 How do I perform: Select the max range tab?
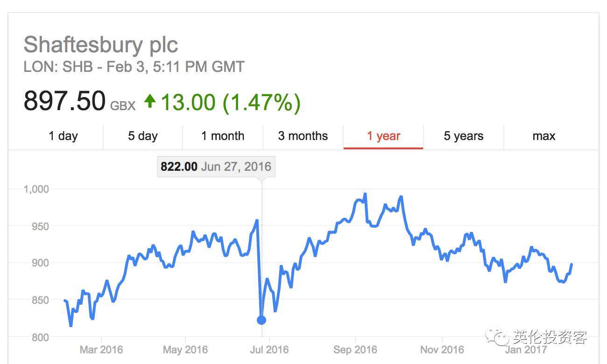pos(544,136)
